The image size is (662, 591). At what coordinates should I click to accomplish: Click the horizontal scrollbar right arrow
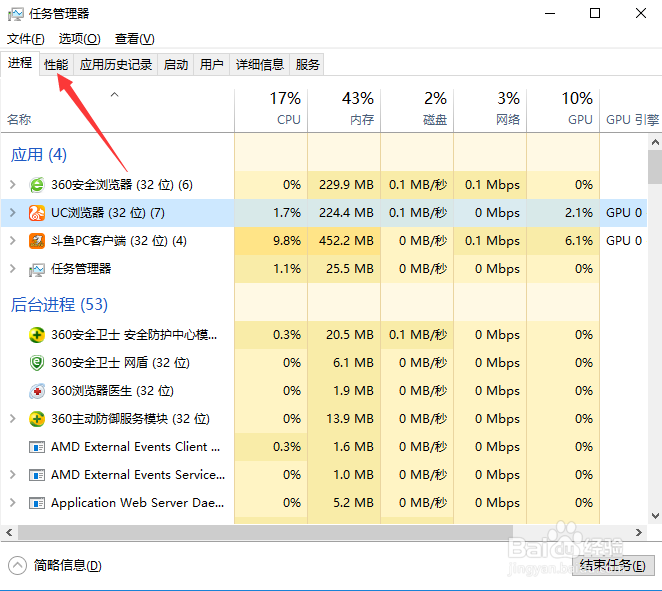coord(639,533)
